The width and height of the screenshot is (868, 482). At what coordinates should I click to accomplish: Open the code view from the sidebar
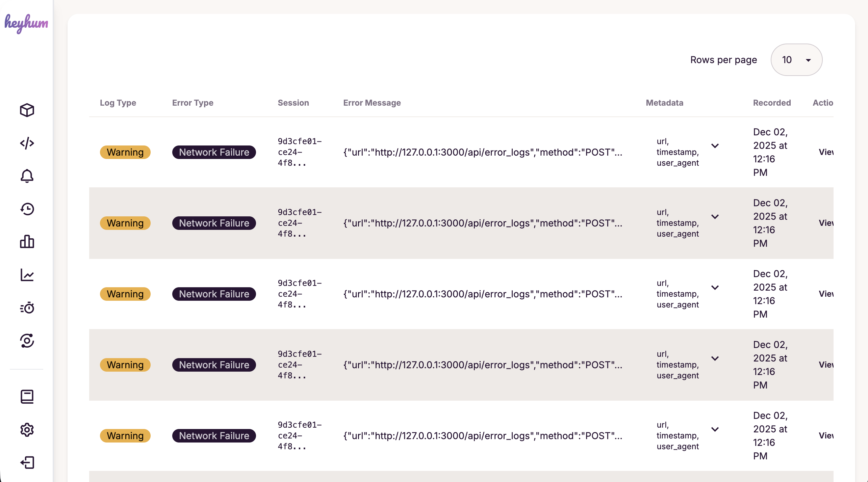coord(27,143)
